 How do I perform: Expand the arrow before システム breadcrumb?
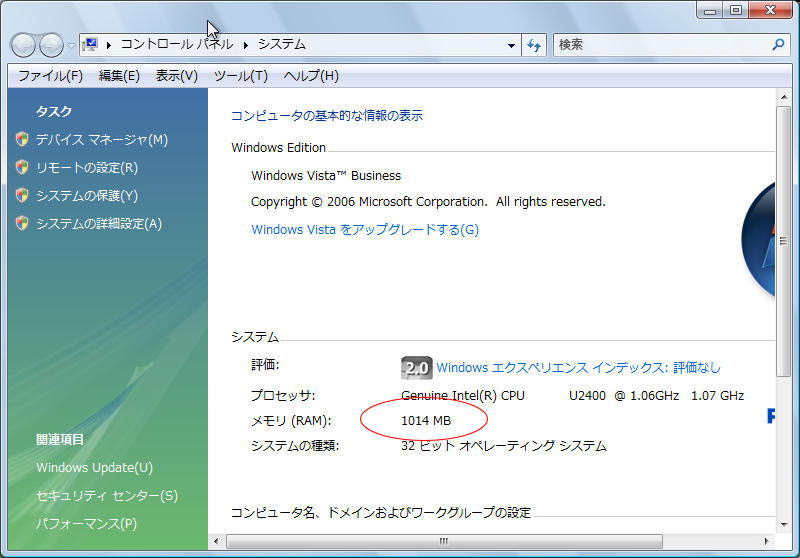coord(246,45)
